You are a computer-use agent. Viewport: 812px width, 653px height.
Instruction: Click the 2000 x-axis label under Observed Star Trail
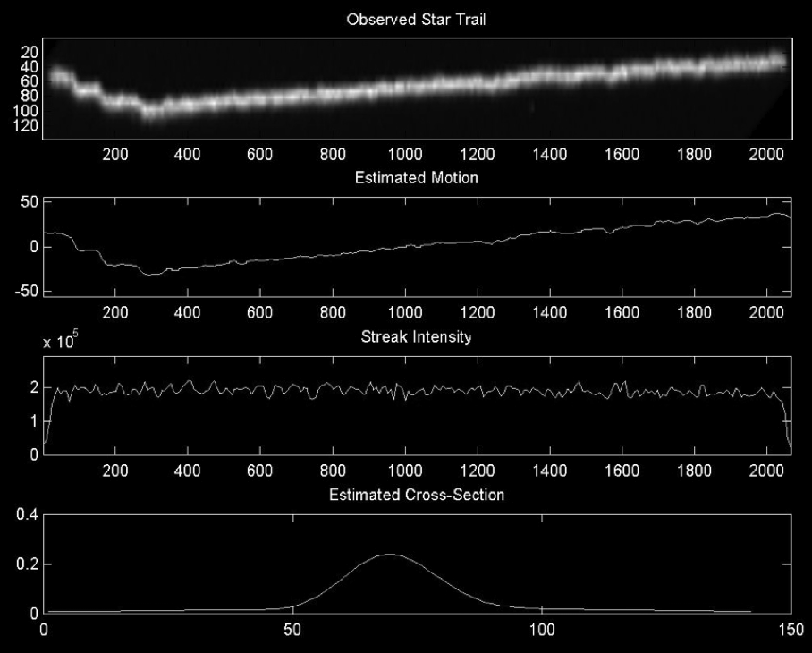click(x=767, y=153)
